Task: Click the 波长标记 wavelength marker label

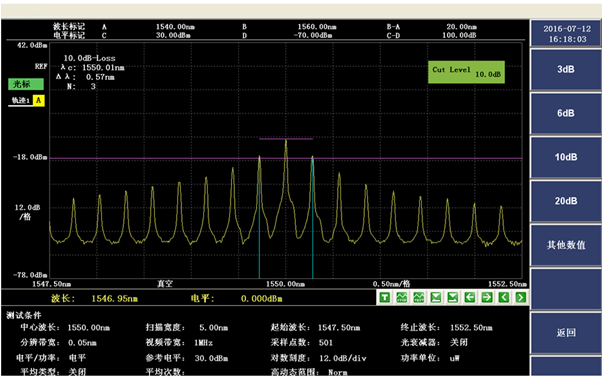Action: click(x=69, y=27)
